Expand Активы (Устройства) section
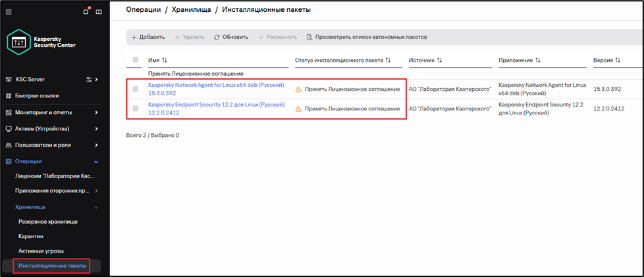Screen dimensions: 644x277 (96, 129)
